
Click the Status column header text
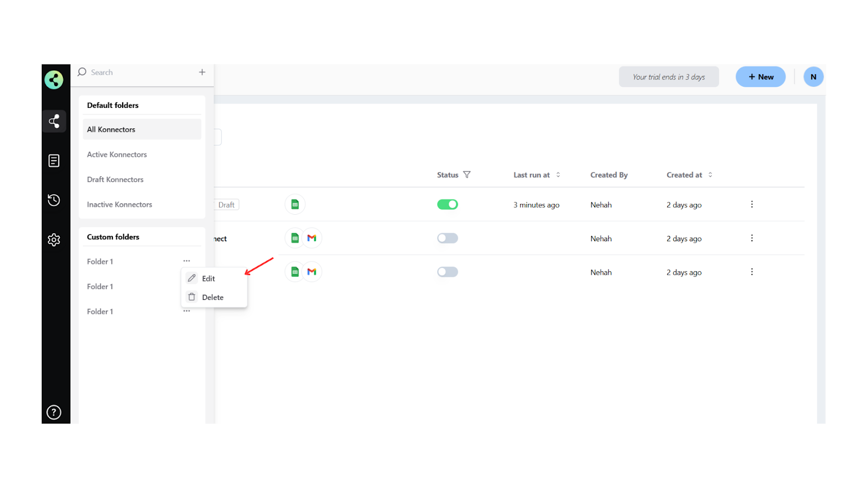[448, 175]
